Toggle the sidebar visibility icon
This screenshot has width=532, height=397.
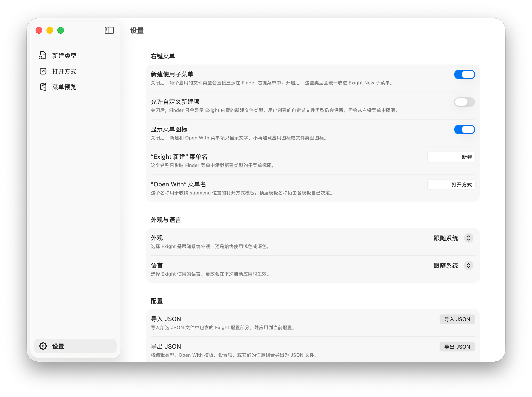tap(109, 31)
